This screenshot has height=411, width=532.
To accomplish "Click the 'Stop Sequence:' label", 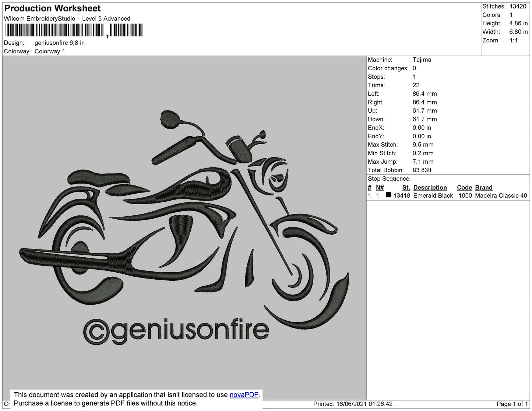I will tap(389, 178).
